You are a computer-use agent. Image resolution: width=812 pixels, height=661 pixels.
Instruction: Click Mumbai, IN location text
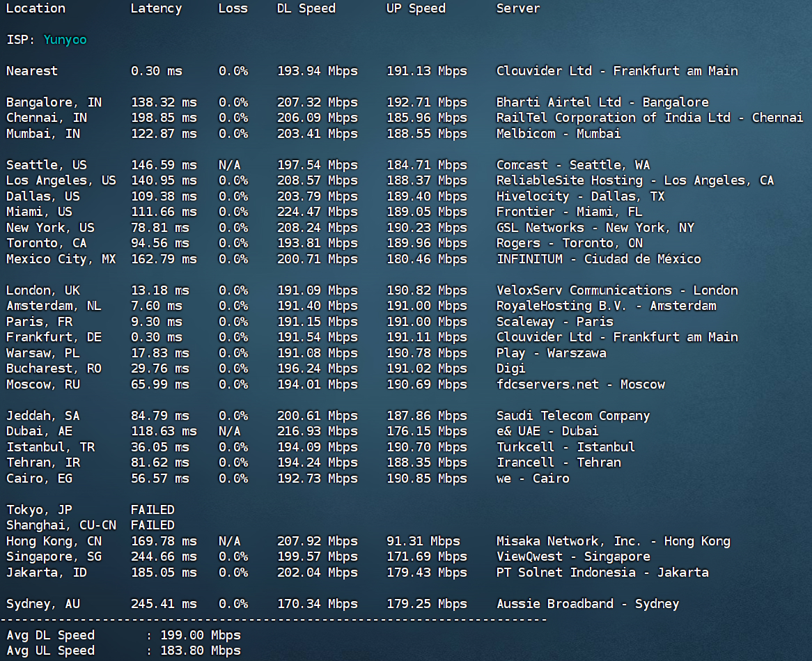click(x=43, y=134)
